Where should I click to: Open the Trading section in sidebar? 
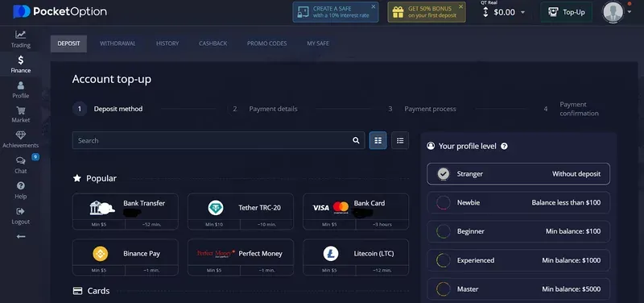pyautogui.click(x=21, y=39)
